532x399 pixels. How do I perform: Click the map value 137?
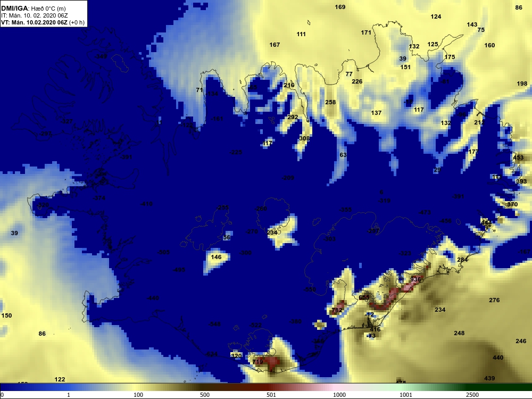point(376,113)
